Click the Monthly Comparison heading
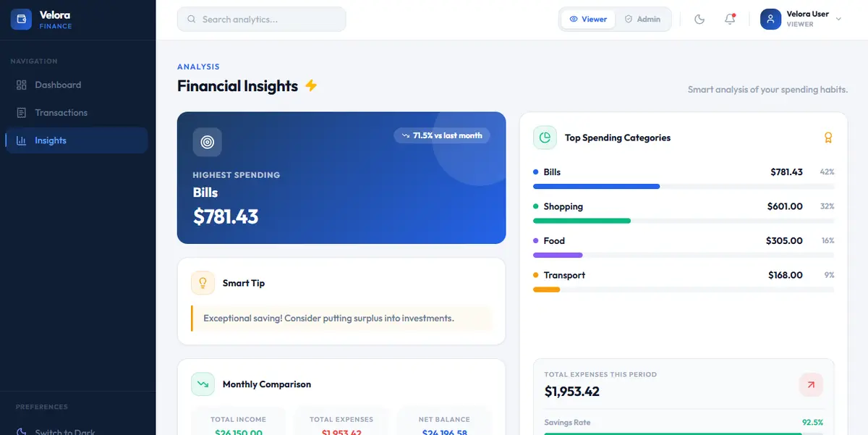The width and height of the screenshot is (868, 435). pos(267,384)
